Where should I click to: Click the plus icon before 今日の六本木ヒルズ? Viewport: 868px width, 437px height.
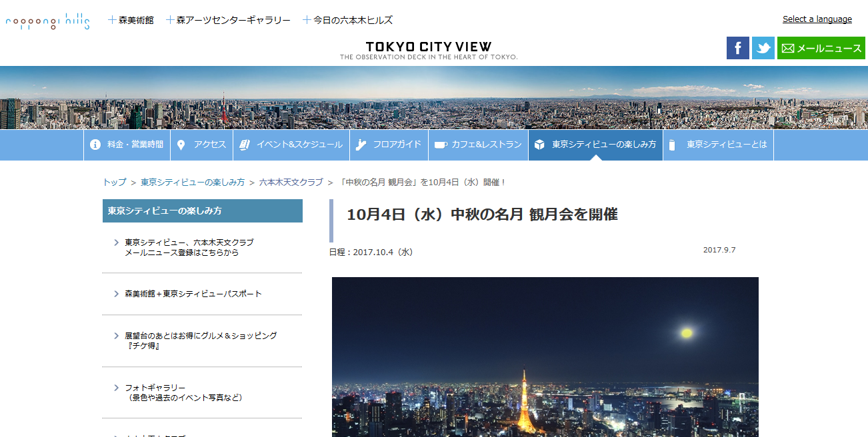click(x=307, y=20)
